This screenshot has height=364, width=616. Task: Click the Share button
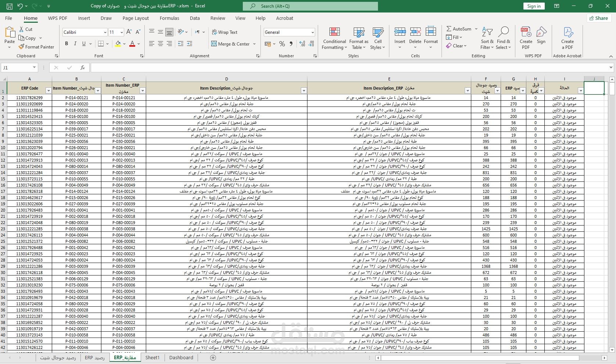coord(599,18)
